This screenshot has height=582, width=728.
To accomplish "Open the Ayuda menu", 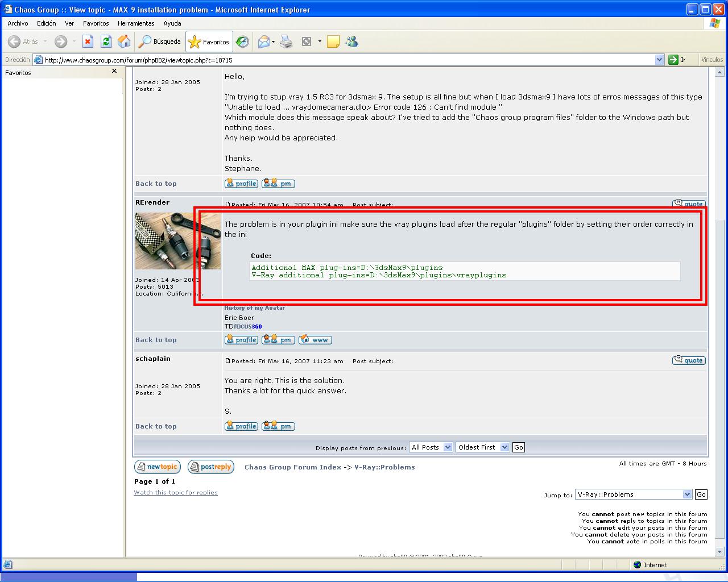I will pos(172,23).
